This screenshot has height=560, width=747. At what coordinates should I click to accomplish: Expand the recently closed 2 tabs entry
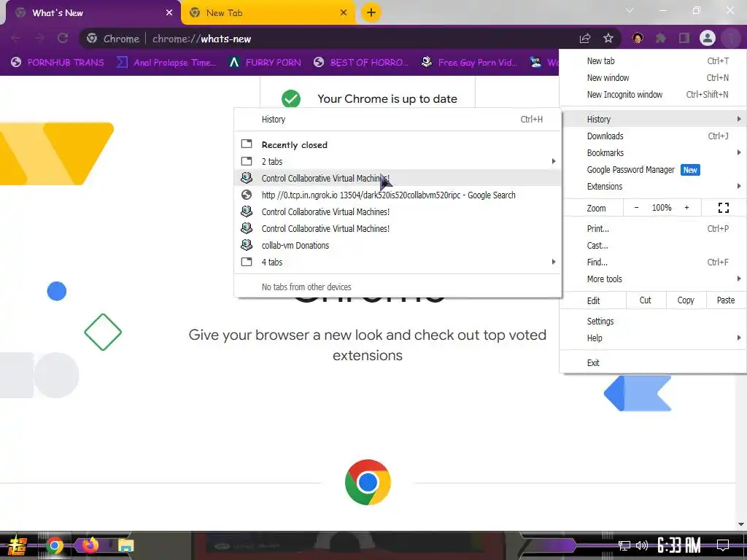point(398,161)
